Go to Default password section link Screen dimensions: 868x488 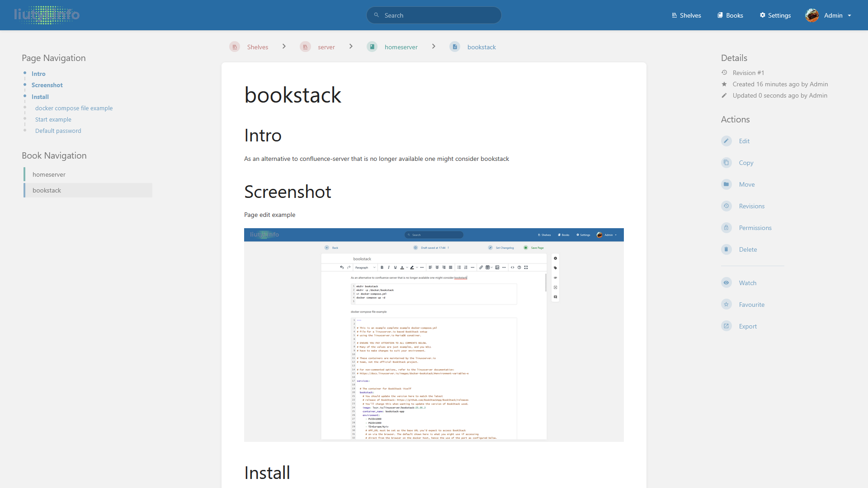click(x=58, y=131)
